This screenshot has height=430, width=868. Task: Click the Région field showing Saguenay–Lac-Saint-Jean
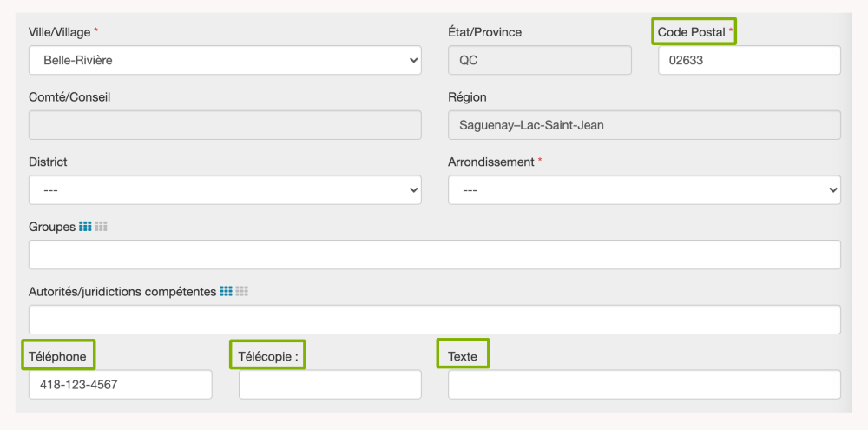click(644, 125)
